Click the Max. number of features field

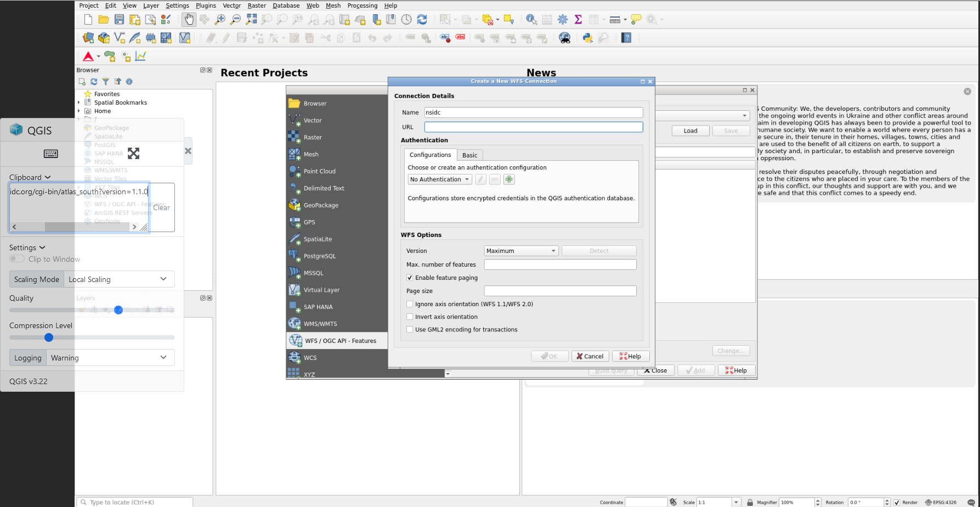coord(560,264)
